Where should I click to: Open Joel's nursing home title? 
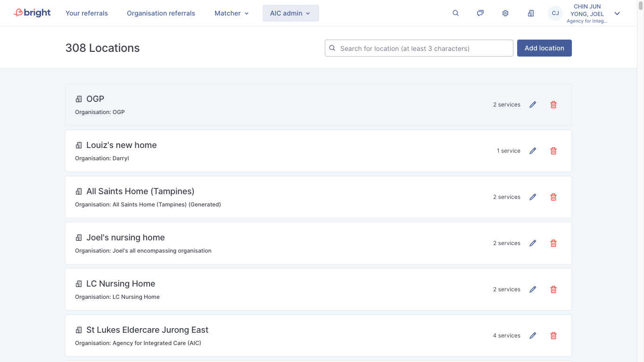coord(125,238)
